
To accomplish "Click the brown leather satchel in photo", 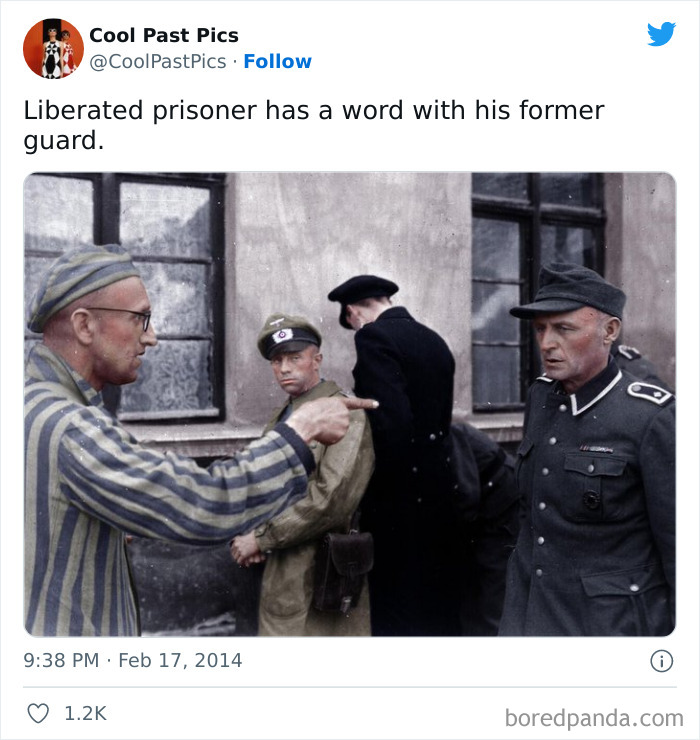I will tap(343, 572).
